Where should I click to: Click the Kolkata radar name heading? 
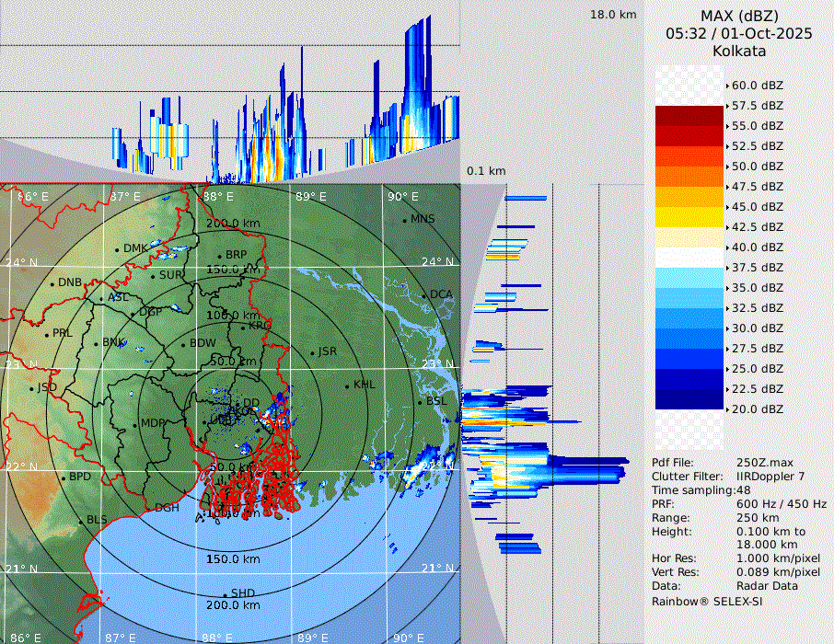[x=739, y=51]
